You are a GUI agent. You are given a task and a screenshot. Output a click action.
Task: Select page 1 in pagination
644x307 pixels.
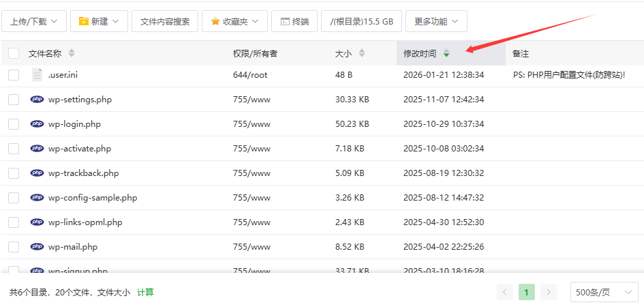pos(527,293)
